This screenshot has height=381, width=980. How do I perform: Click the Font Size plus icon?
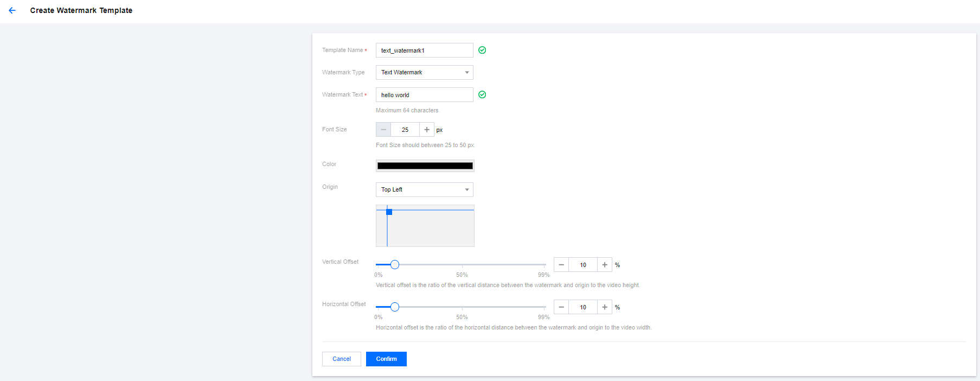coord(427,130)
